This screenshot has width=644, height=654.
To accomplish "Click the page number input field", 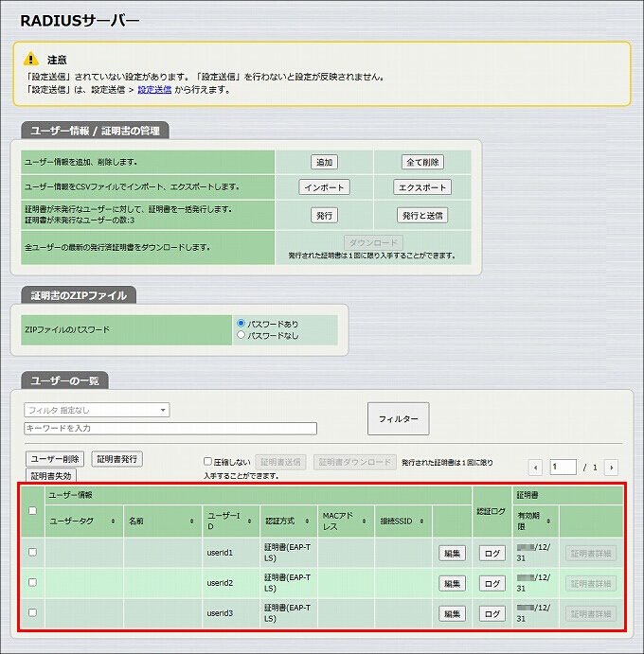I will [563, 468].
